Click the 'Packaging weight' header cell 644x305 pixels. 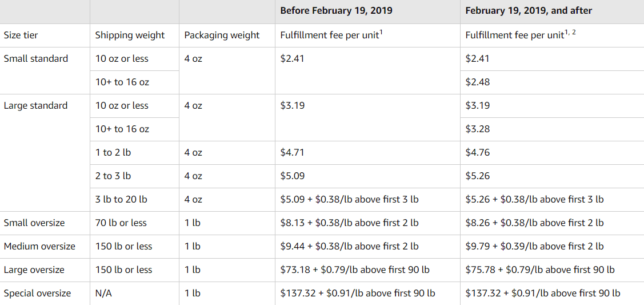tap(222, 35)
